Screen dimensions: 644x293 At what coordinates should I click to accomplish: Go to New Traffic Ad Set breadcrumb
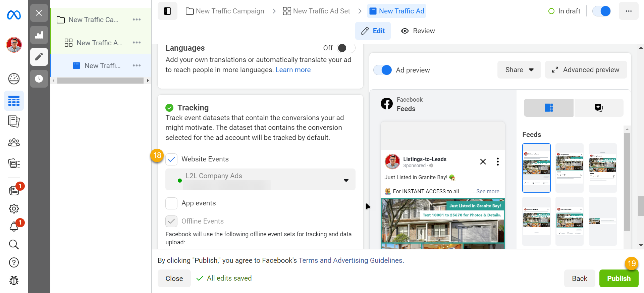click(316, 11)
